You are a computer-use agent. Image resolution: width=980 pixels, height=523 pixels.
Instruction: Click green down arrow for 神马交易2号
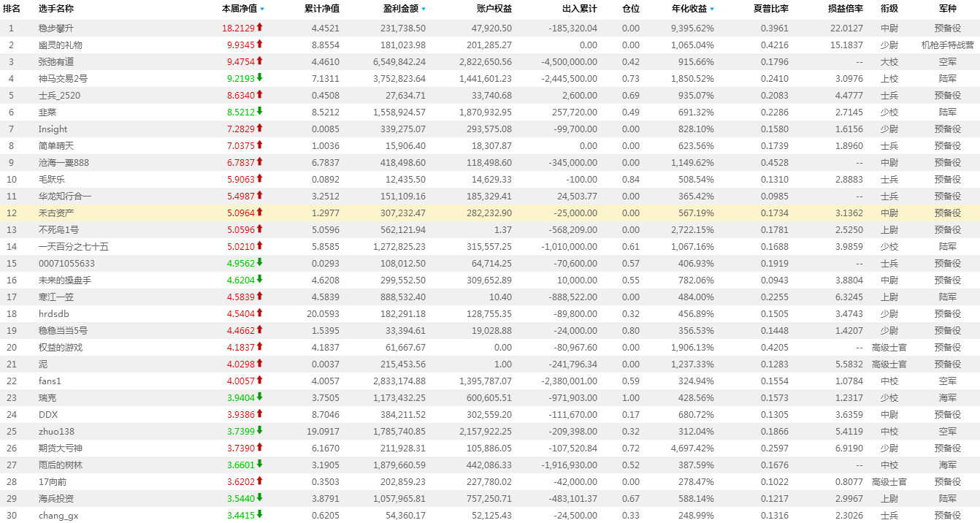(x=259, y=77)
